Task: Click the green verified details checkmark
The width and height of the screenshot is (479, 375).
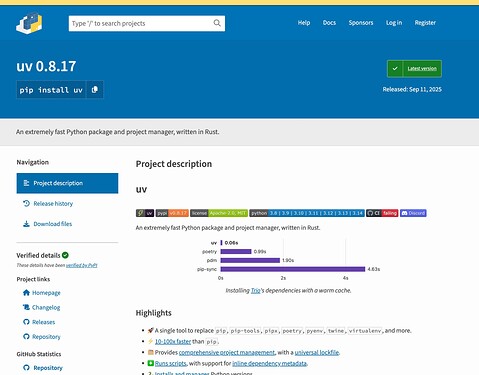Action: pyautogui.click(x=65, y=255)
